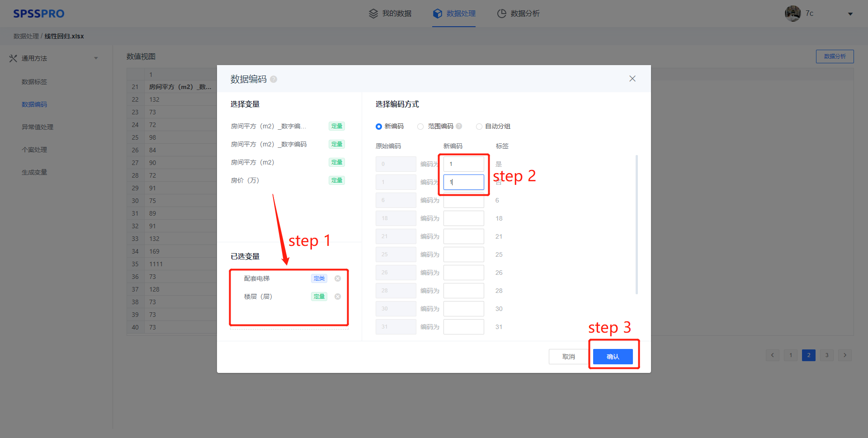Click the SPSSPRO logo
This screenshot has width=868, height=438.
click(39, 14)
